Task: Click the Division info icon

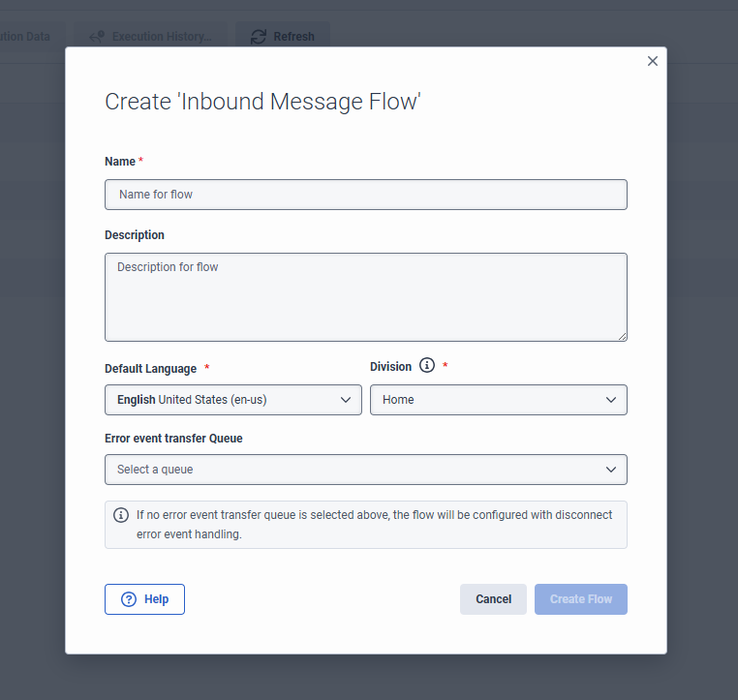Action: click(427, 366)
